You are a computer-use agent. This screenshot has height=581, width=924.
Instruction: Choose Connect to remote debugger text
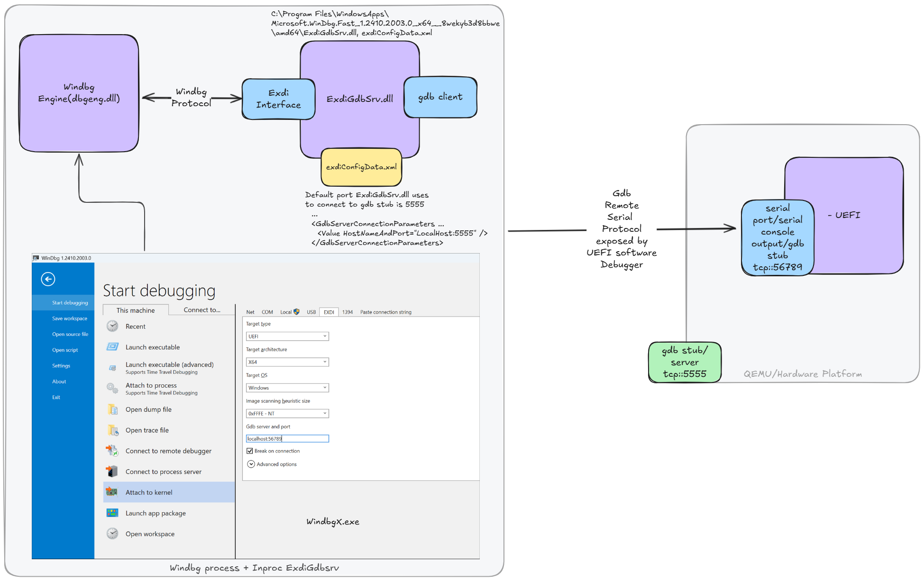pos(168,451)
